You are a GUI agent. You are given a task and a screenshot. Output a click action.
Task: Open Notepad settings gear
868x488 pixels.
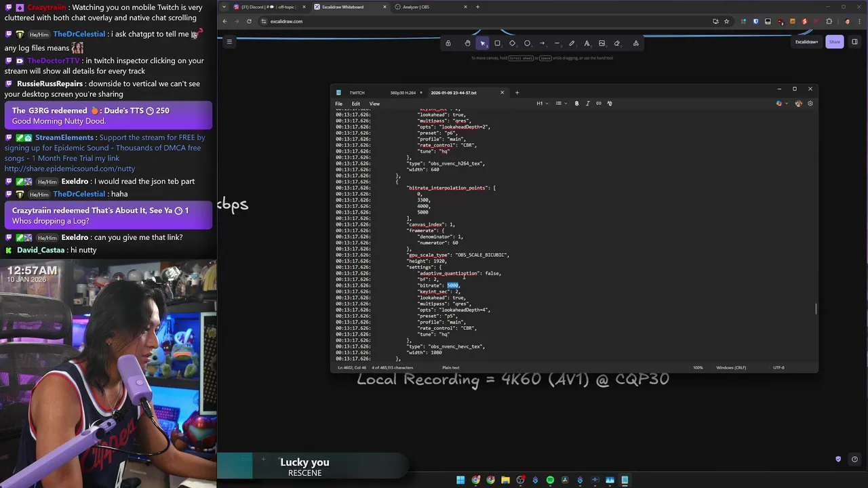(810, 104)
